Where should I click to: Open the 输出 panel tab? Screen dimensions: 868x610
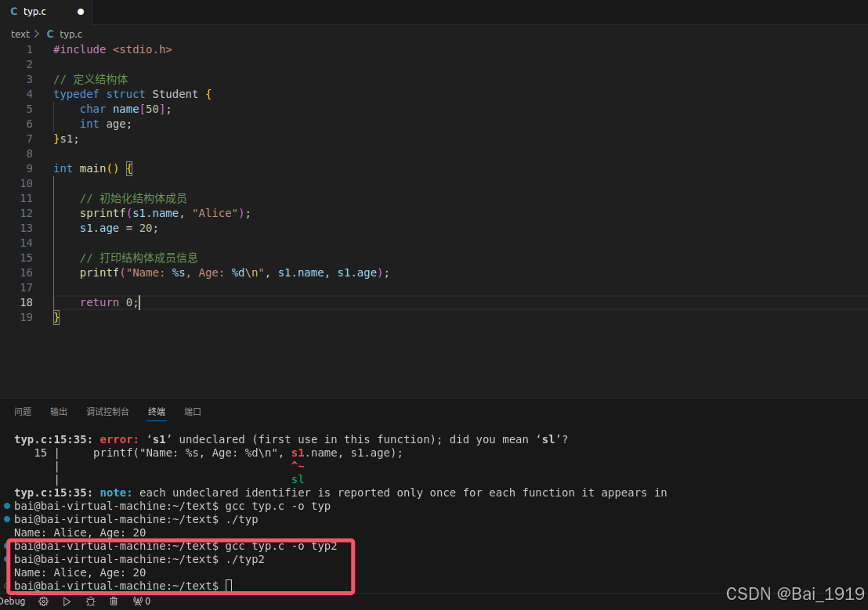coord(58,411)
